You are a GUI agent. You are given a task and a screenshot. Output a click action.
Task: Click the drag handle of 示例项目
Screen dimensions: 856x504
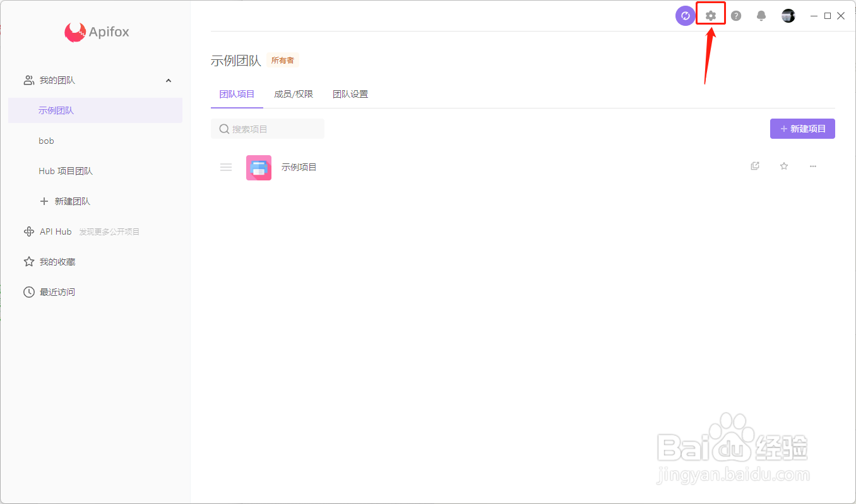[226, 167]
